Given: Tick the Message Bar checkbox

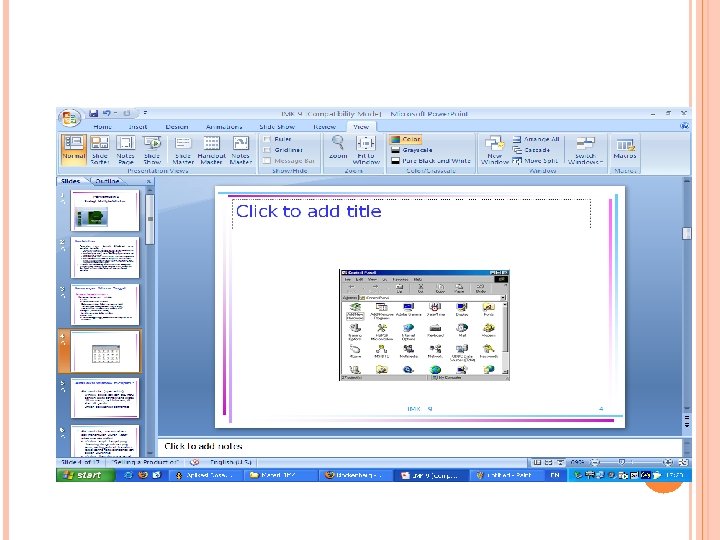Looking at the screenshot, I should [267, 161].
